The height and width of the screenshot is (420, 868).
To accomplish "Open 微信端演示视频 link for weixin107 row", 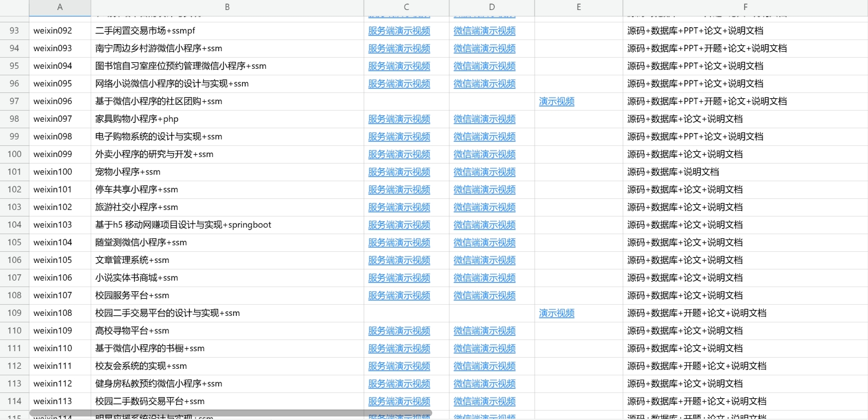I will 485,295.
